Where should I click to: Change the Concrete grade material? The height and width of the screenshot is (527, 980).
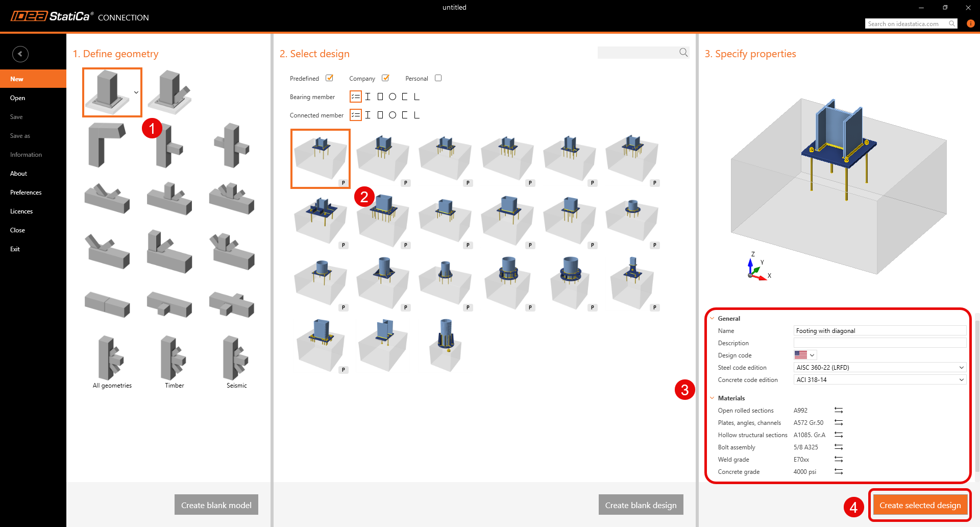pos(839,472)
